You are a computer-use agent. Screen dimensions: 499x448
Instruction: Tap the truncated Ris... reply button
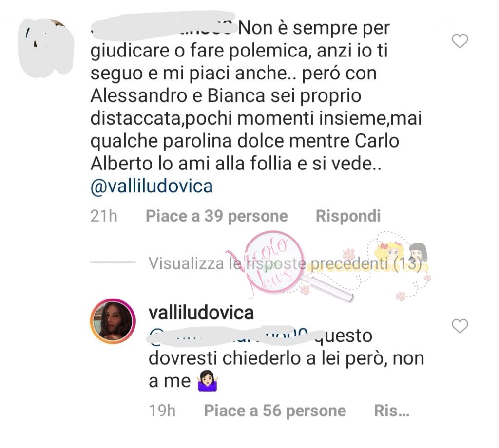(x=391, y=411)
